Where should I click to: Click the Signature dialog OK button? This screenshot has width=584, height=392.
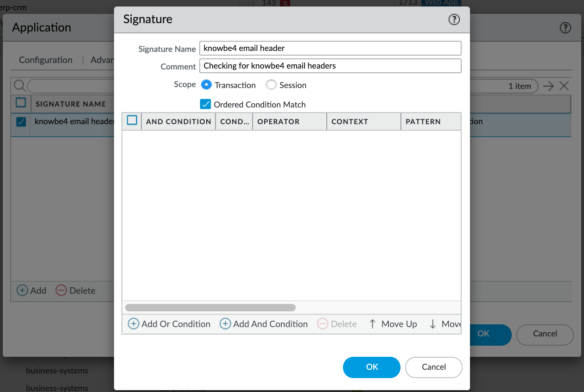pos(372,367)
